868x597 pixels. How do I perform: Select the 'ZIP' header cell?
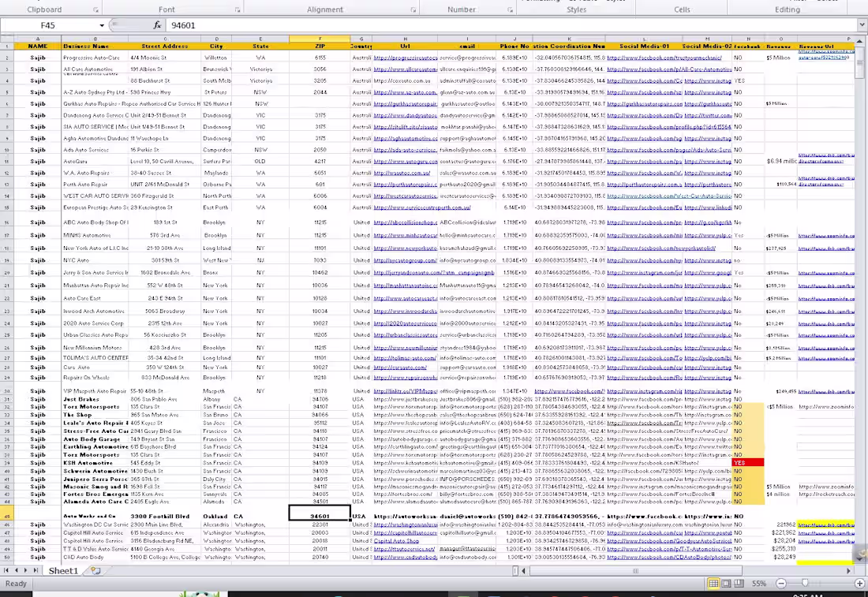pos(320,47)
